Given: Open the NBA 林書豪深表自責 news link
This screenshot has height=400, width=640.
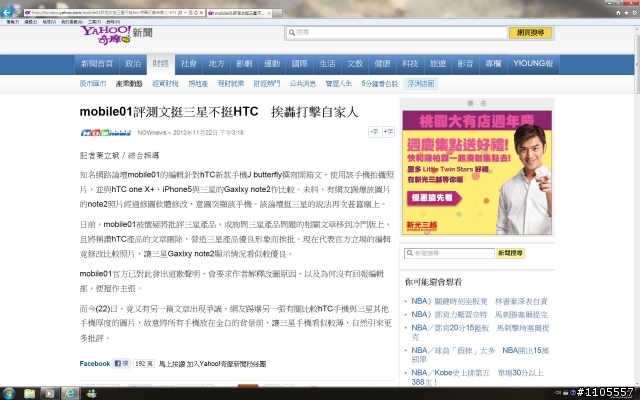Looking at the screenshot, I should point(479,302).
